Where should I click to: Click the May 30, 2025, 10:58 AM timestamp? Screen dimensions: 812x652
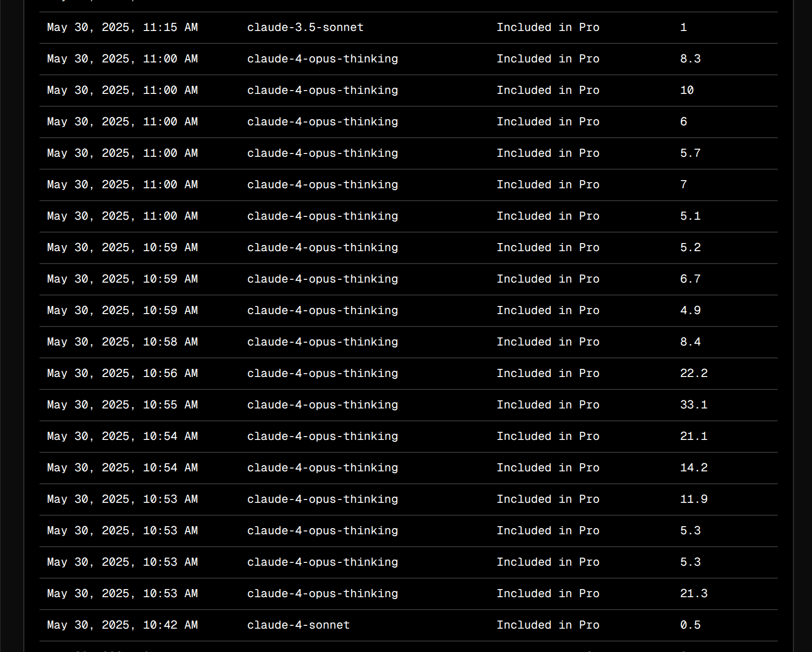pyautogui.click(x=122, y=342)
